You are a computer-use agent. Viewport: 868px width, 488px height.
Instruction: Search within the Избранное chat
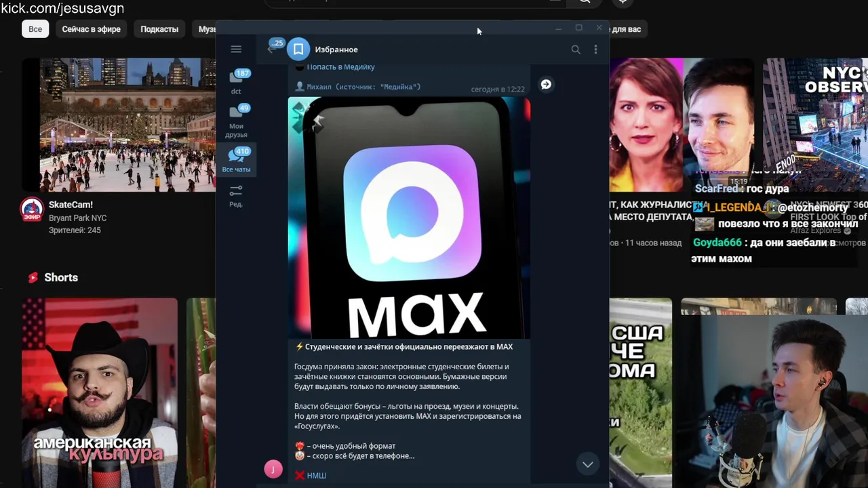pos(576,49)
